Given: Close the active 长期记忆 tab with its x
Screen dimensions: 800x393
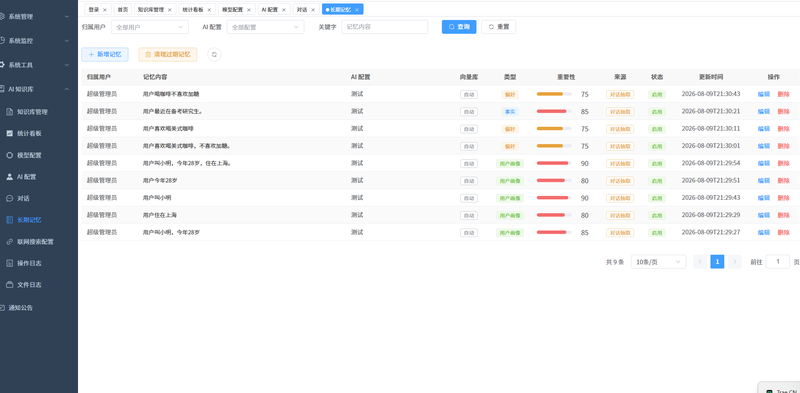Looking at the screenshot, I should coord(357,10).
